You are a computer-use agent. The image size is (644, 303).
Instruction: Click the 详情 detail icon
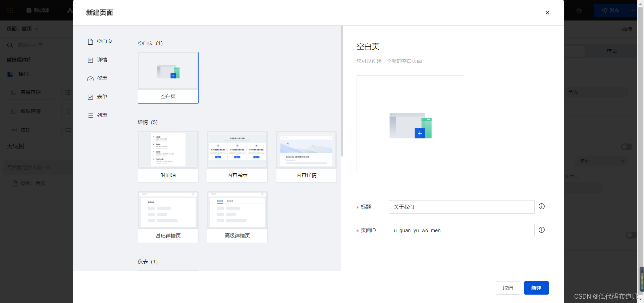tap(90, 60)
